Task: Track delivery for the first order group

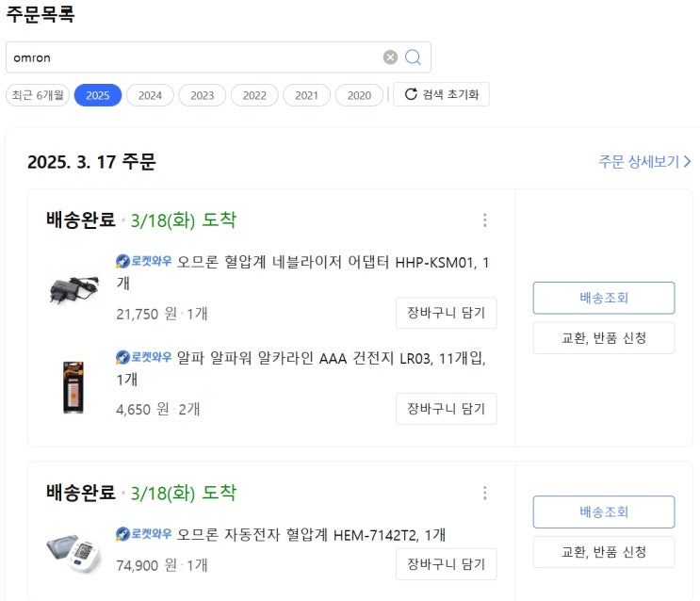Action: click(x=604, y=298)
